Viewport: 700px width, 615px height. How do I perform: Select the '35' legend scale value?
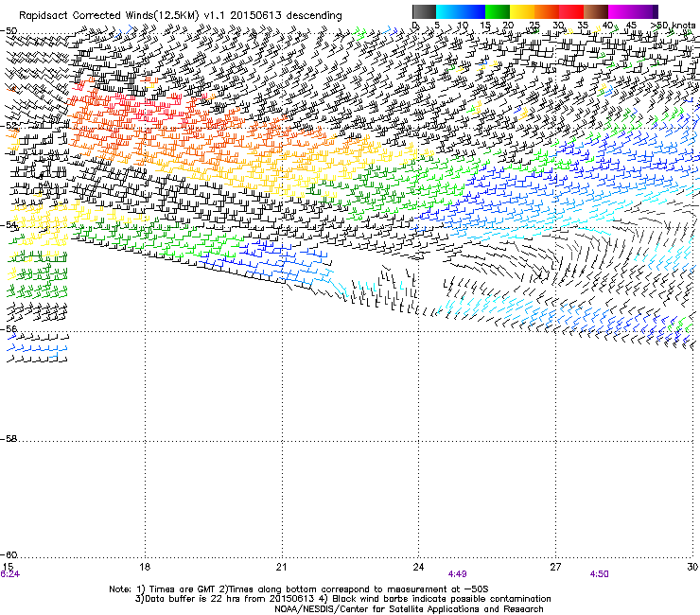pyautogui.click(x=583, y=26)
